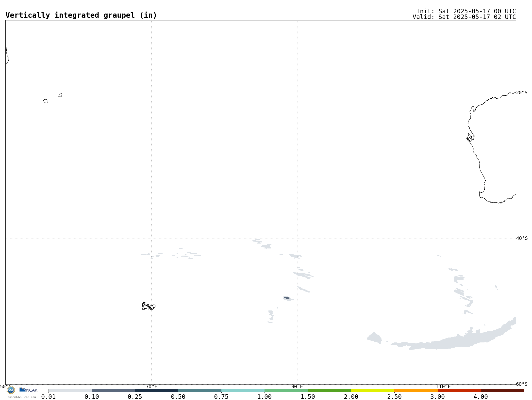Select the yellow 2.00 color swatch
Image resolution: width=532 pixels, height=400 pixels.
[373, 390]
